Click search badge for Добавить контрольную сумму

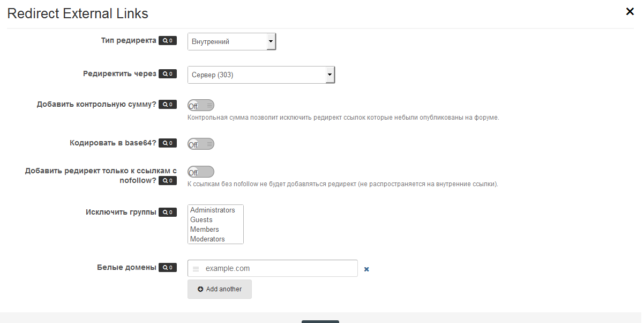167,105
